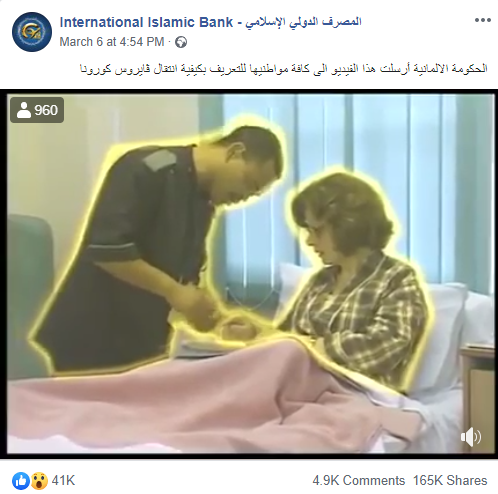Click the public globe privacy icon

[x=181, y=42]
